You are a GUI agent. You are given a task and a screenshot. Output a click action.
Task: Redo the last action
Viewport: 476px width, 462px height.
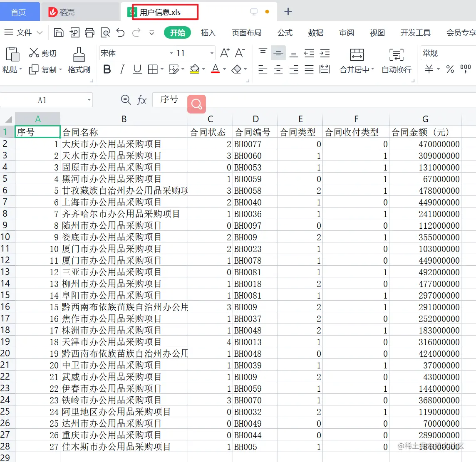(136, 32)
